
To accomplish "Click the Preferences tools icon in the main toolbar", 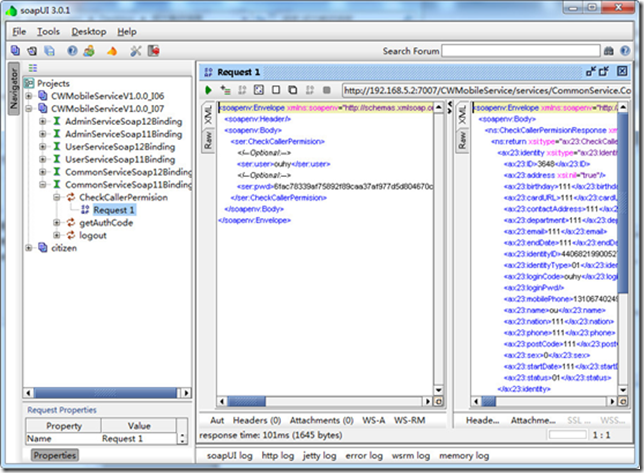I will [x=133, y=51].
